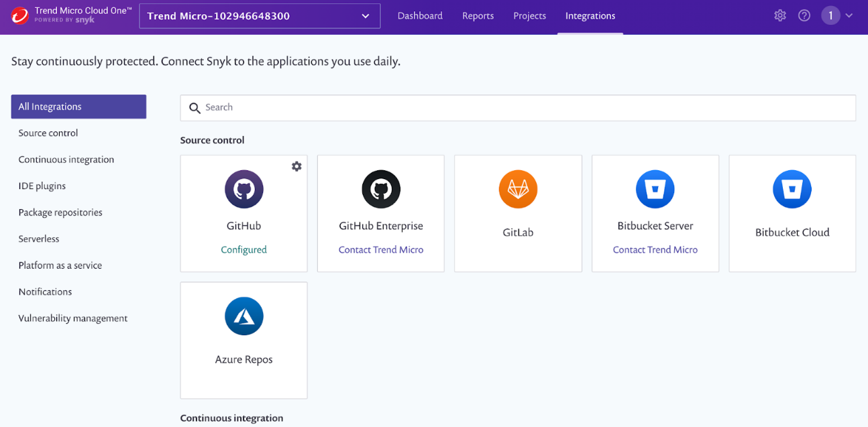Click the GitHub Enterprise logo icon
Viewport: 868px width, 427px height.
pyautogui.click(x=381, y=189)
